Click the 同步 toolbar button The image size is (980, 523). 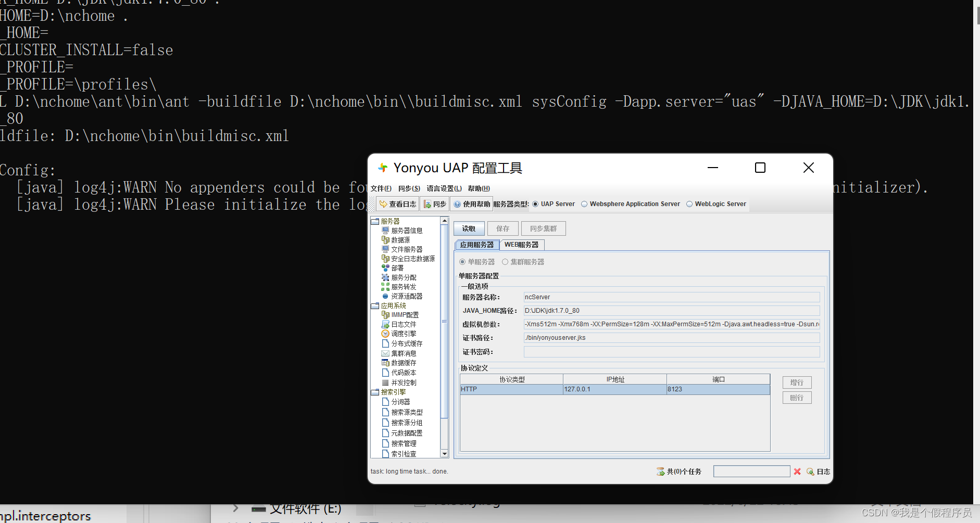435,204
